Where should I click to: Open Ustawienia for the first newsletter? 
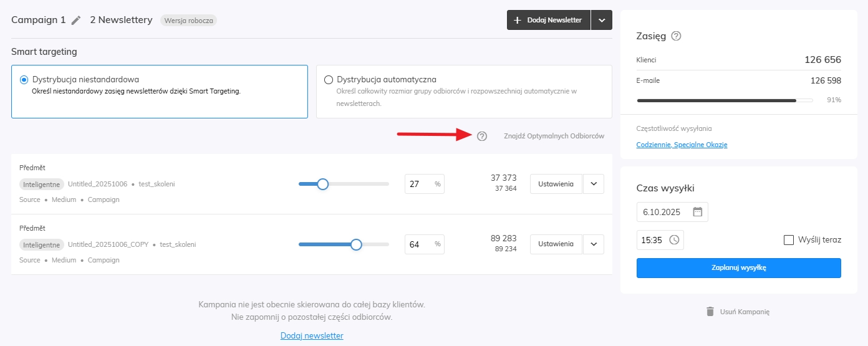coord(556,184)
